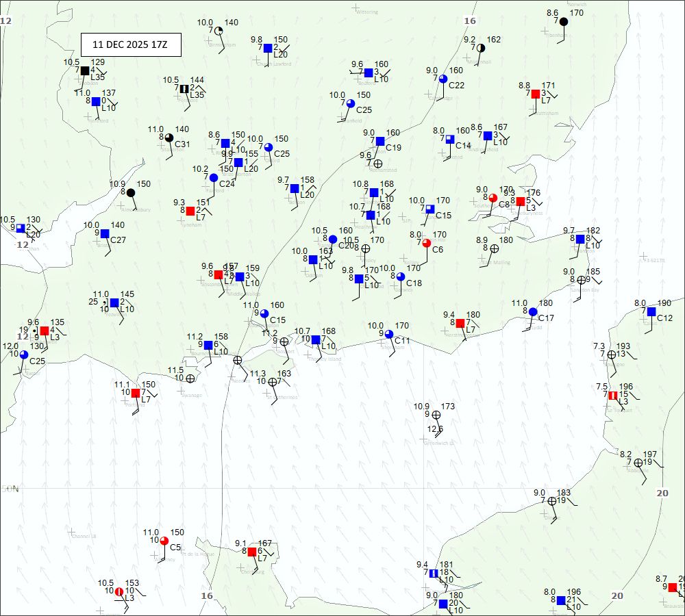Select the 50N latitude label
The image size is (685, 616).
[10, 489]
